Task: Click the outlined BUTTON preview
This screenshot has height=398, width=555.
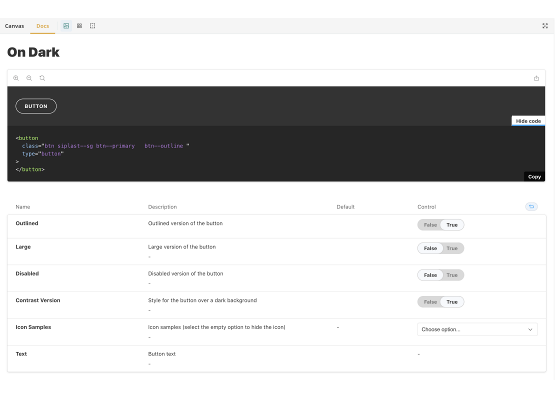Action: click(x=36, y=106)
